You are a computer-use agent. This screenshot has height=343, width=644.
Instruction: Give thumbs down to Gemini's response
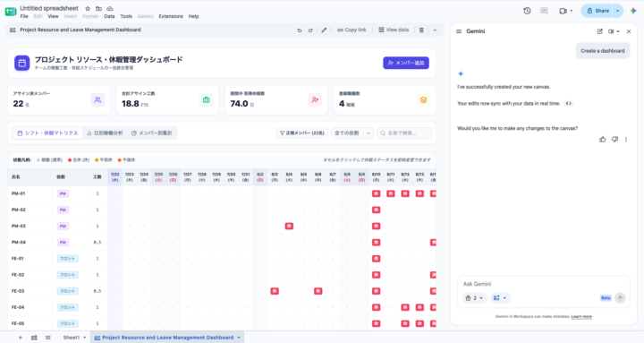(x=614, y=140)
